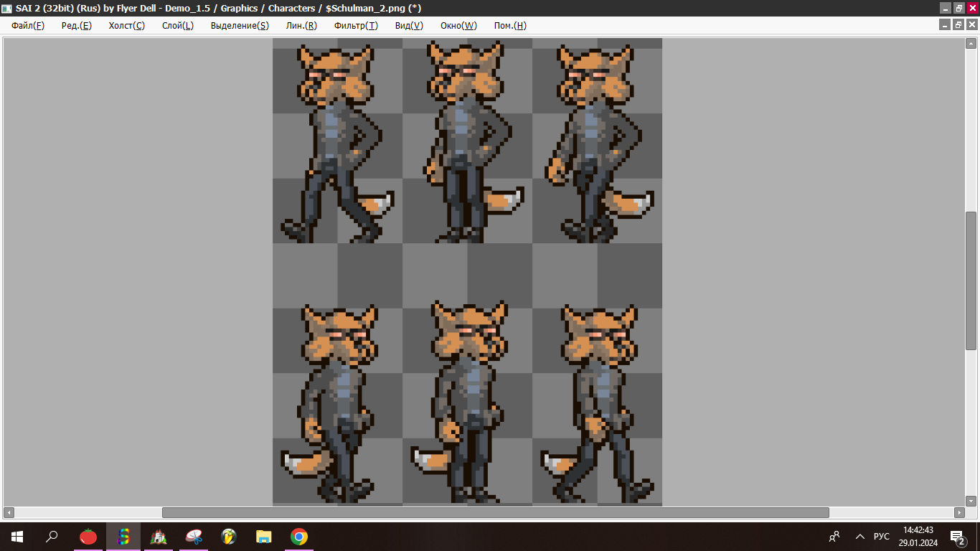Viewport: 980px width, 551px height.
Task: Click the SAI 2 title bar icon
Action: [x=7, y=8]
